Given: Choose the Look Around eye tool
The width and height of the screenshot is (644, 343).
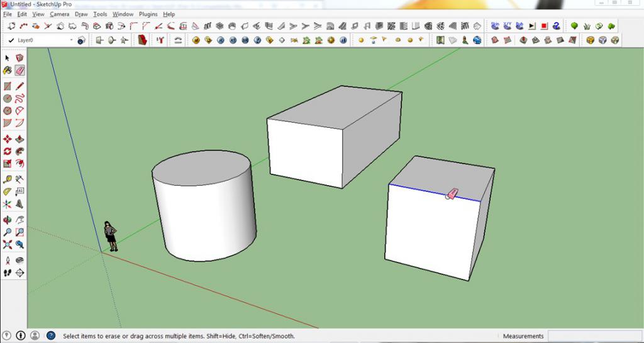Looking at the screenshot, I should pos(19,261).
